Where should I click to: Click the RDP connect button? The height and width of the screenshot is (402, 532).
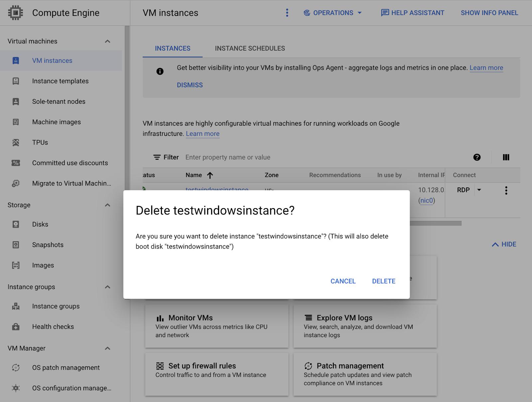click(x=463, y=190)
